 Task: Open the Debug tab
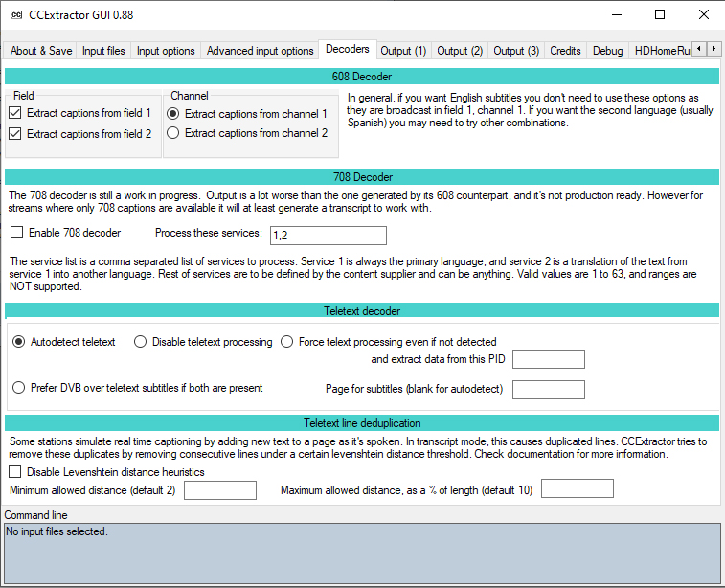(x=607, y=51)
